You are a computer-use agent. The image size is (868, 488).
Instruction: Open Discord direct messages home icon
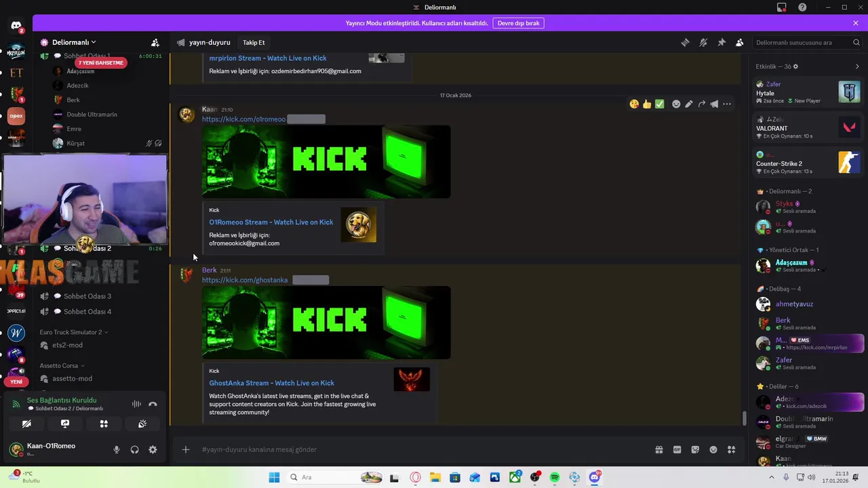pos(16,26)
